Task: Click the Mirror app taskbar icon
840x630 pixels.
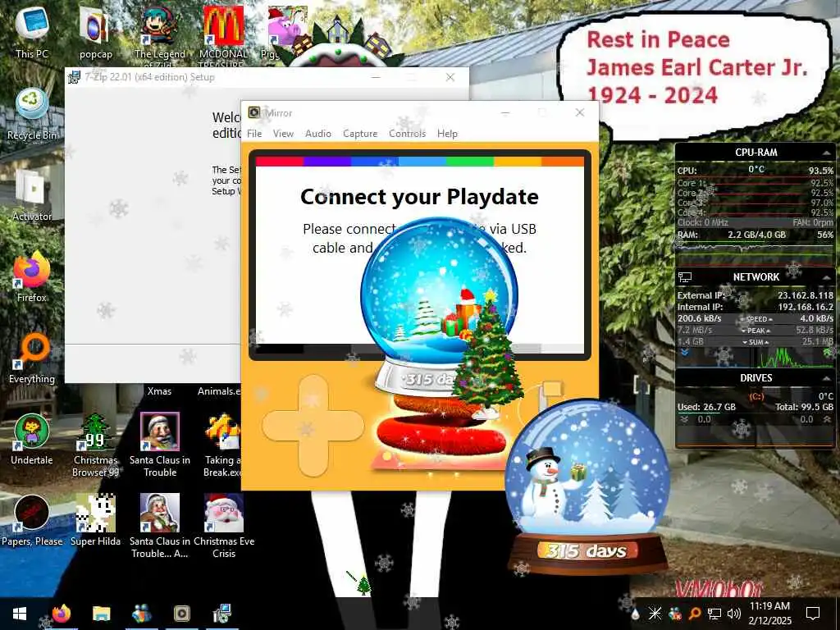Action: 181,614
